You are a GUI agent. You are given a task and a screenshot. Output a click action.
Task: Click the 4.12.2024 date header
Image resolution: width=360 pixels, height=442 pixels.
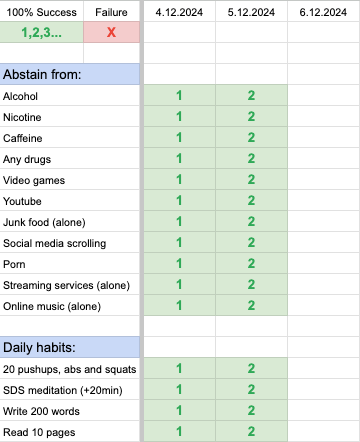point(179,12)
